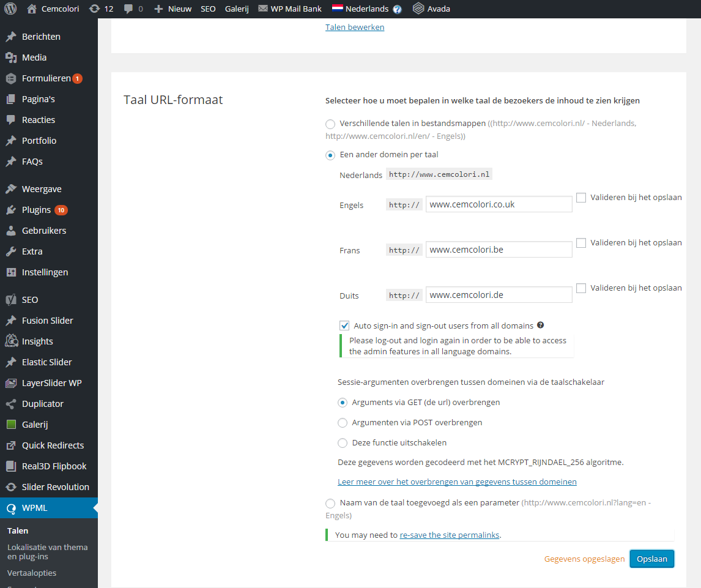
Task: Click the Insights icon in sidebar
Action: (11, 341)
